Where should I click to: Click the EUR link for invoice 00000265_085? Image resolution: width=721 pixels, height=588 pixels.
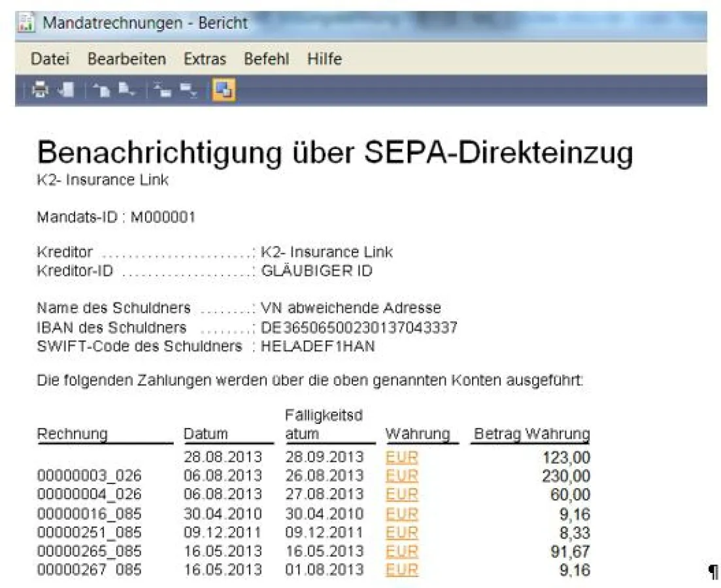[401, 551]
